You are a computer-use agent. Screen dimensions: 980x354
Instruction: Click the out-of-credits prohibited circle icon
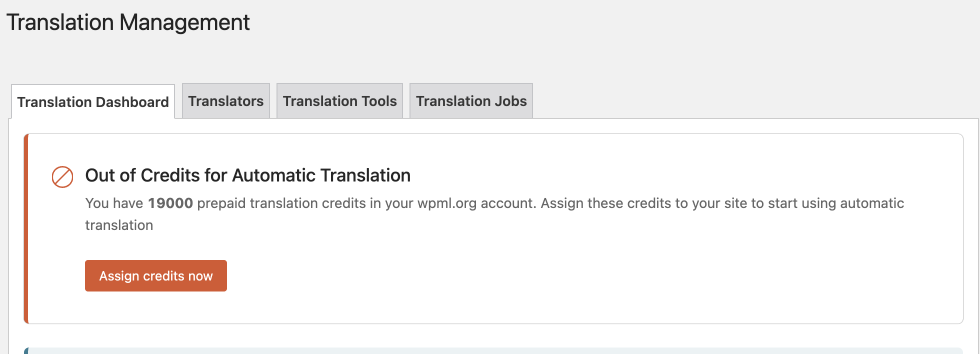62,177
